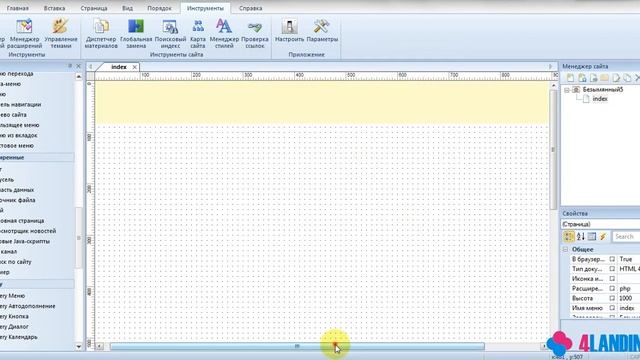The height and width of the screenshot is (360, 640).
Task: Click the yellow folder icon in Менеджер сайта toolbar
Action: pos(604,78)
